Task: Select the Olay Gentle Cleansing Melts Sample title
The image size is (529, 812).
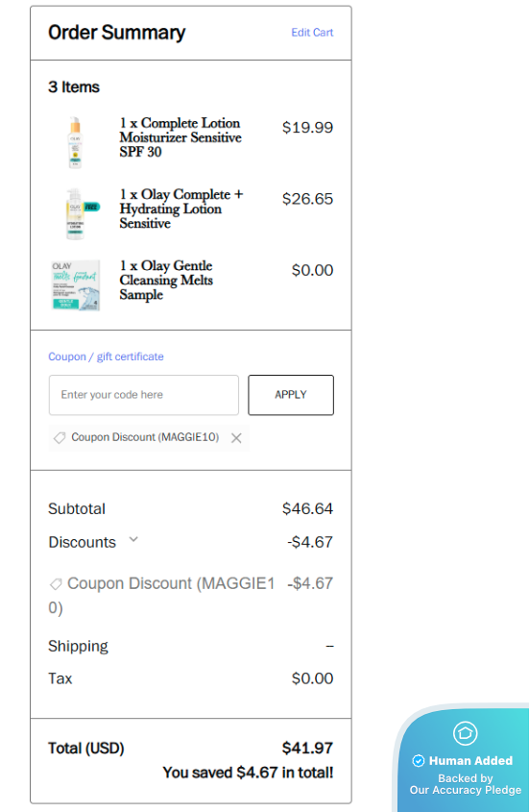Action: (166, 281)
